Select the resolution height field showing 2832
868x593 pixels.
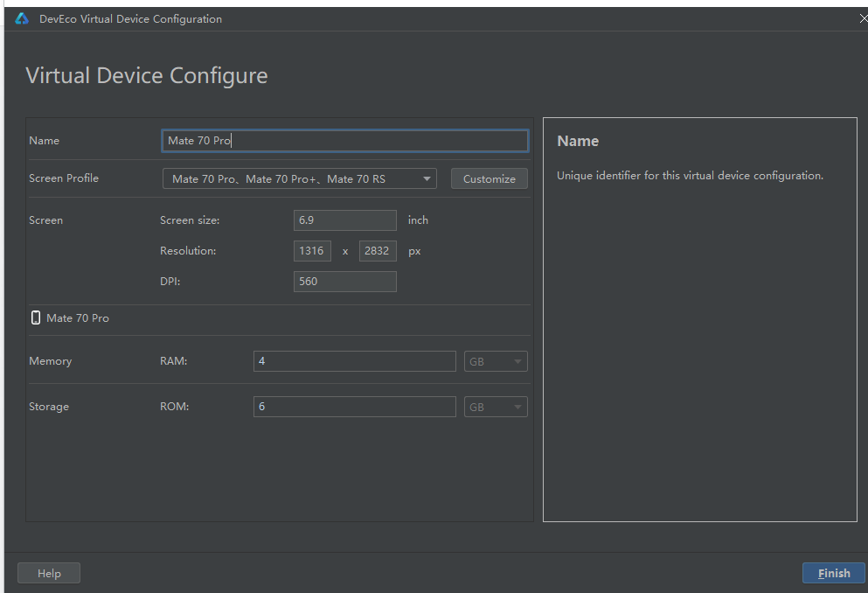378,251
